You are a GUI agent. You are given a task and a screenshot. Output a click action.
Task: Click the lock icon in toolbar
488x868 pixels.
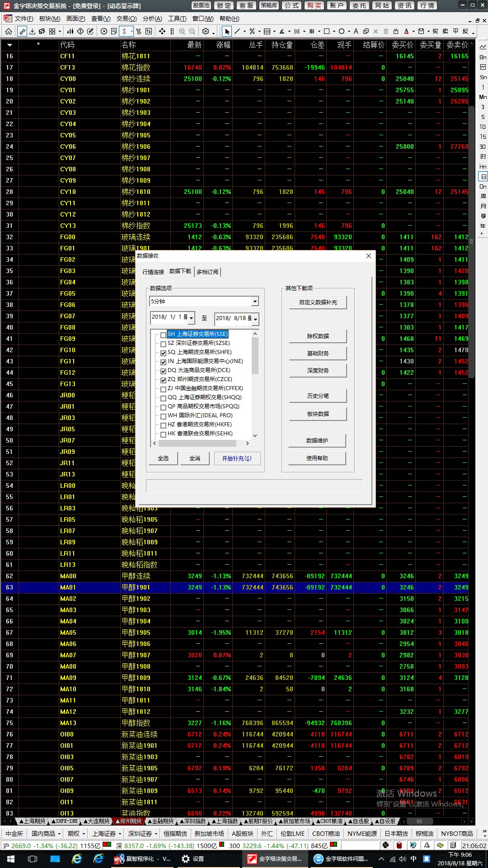pyautogui.click(x=396, y=31)
